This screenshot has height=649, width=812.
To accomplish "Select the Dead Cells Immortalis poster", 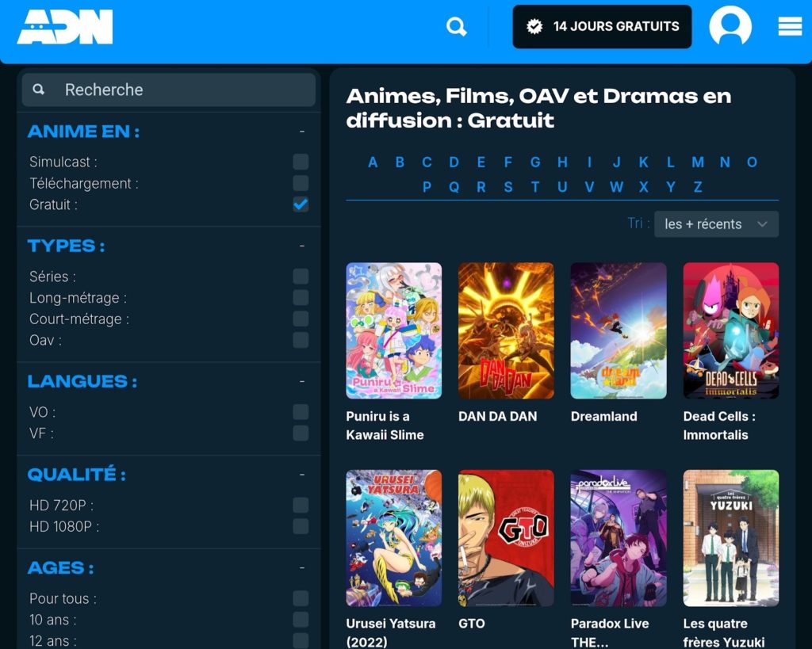I will [730, 330].
